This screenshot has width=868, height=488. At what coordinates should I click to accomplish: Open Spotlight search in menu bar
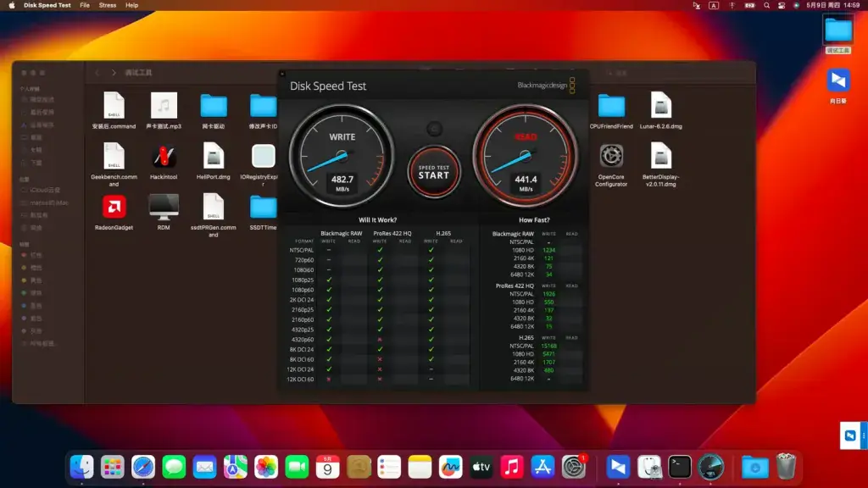coord(766,5)
